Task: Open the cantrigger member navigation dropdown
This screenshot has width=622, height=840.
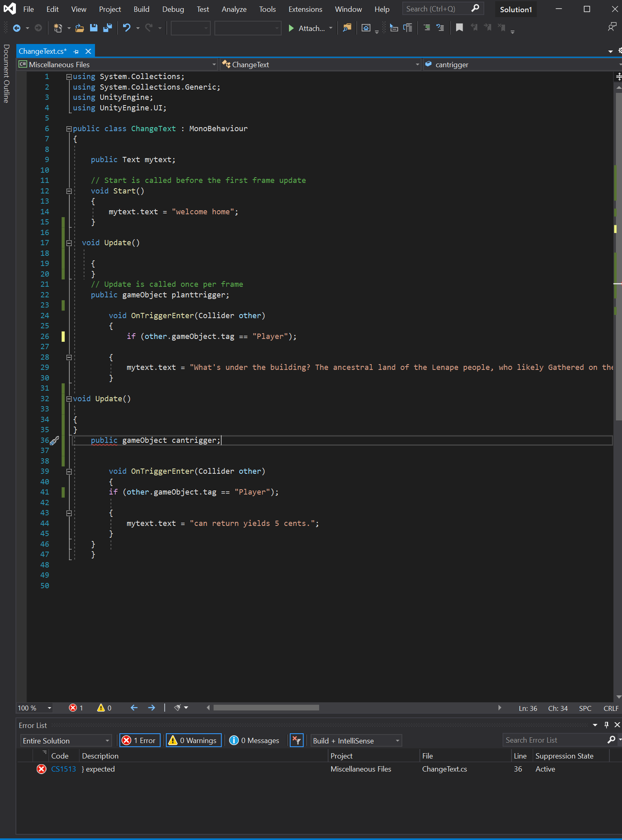Action: [x=523, y=64]
